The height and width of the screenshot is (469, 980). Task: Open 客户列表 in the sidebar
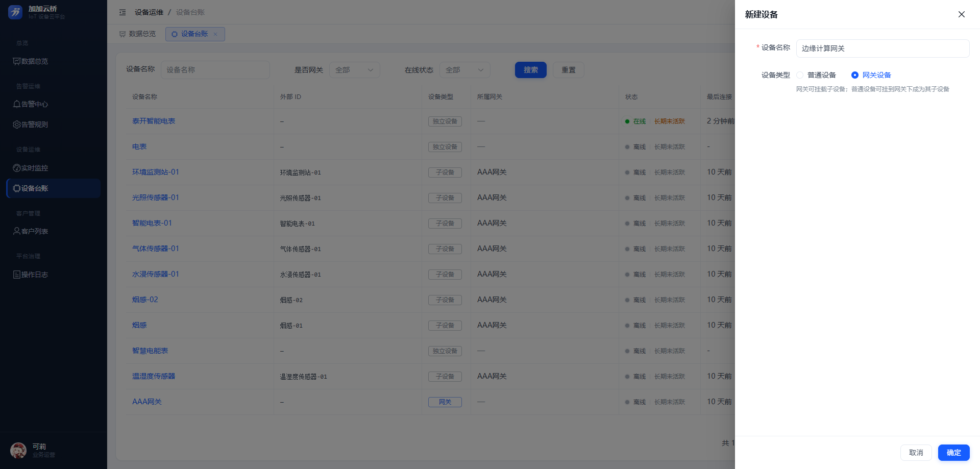pyautogui.click(x=54, y=231)
